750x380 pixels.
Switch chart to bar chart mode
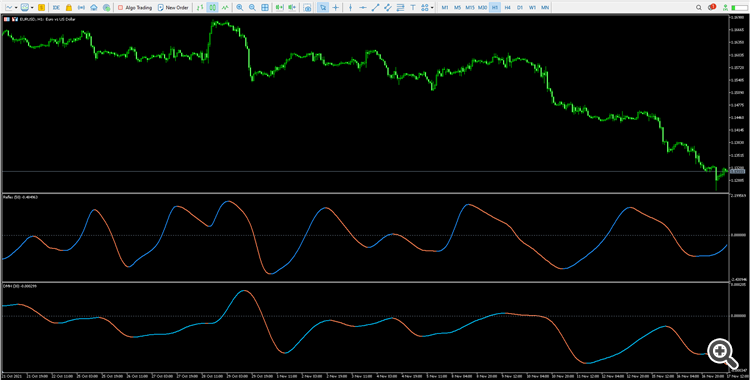pos(200,8)
